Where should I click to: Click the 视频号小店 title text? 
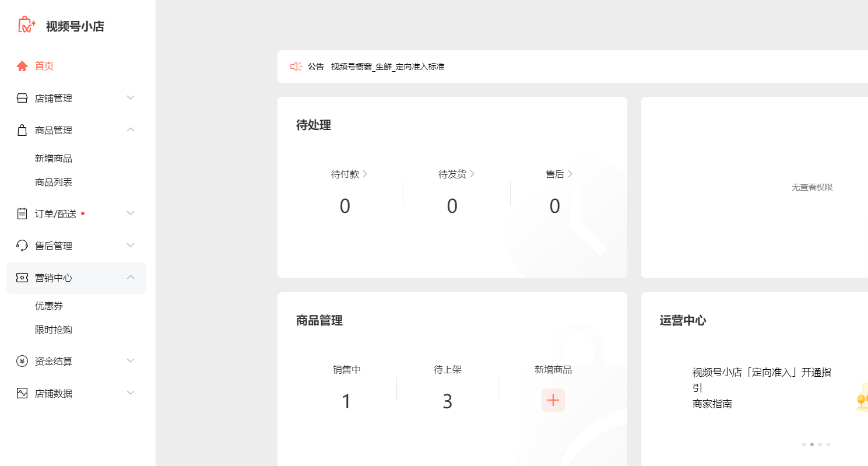pyautogui.click(x=75, y=26)
